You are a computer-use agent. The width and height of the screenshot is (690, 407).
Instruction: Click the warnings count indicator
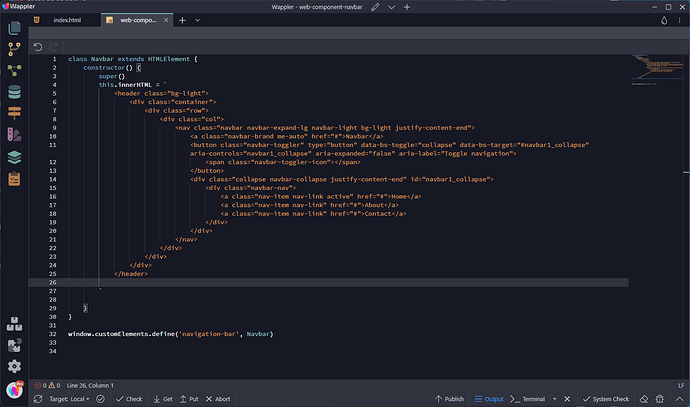(55, 385)
